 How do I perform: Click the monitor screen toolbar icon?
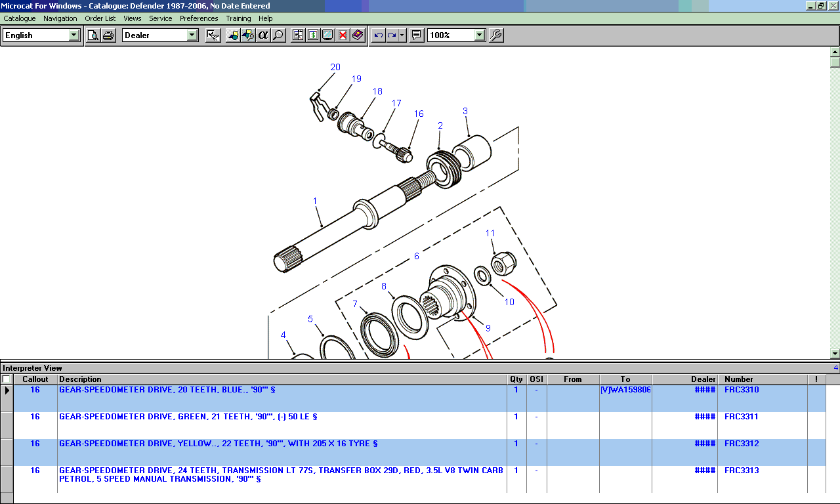point(327,35)
